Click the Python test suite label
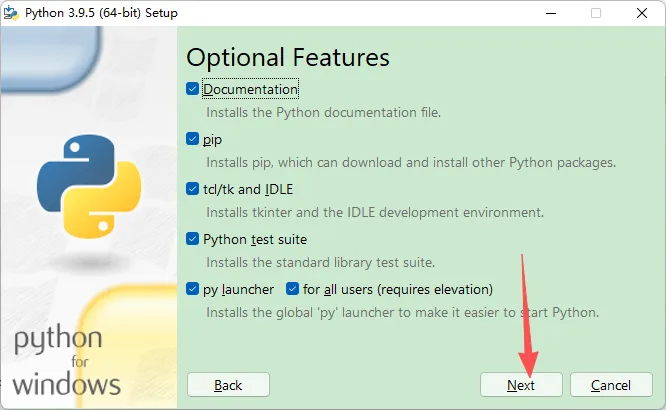This screenshot has width=666, height=410. (x=255, y=239)
